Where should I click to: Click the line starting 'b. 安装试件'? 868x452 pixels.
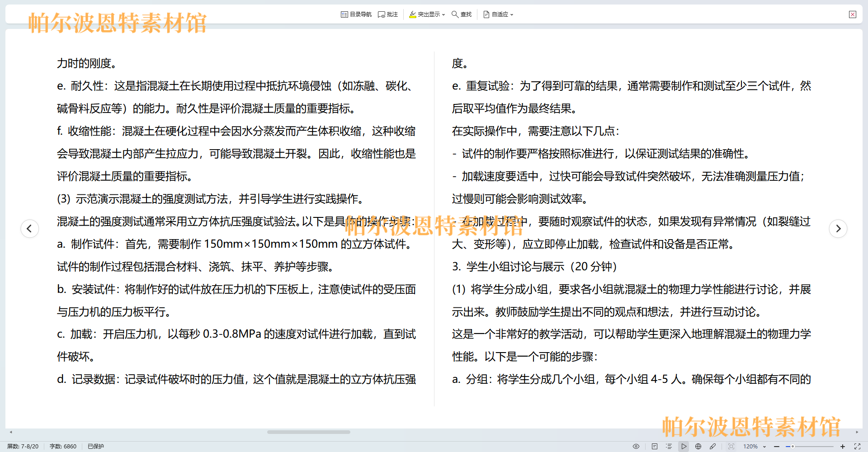point(236,289)
